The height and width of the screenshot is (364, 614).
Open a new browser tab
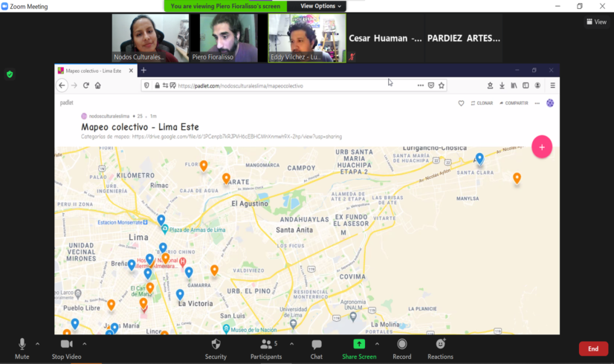[143, 71]
